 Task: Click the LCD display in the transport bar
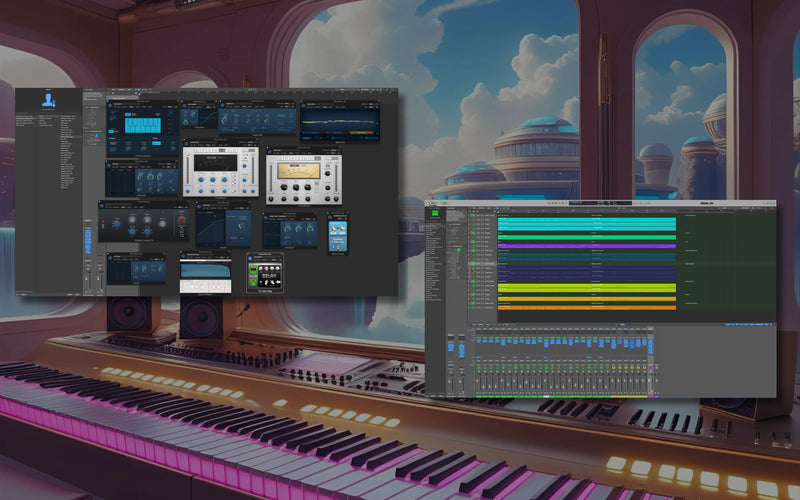click(x=600, y=204)
